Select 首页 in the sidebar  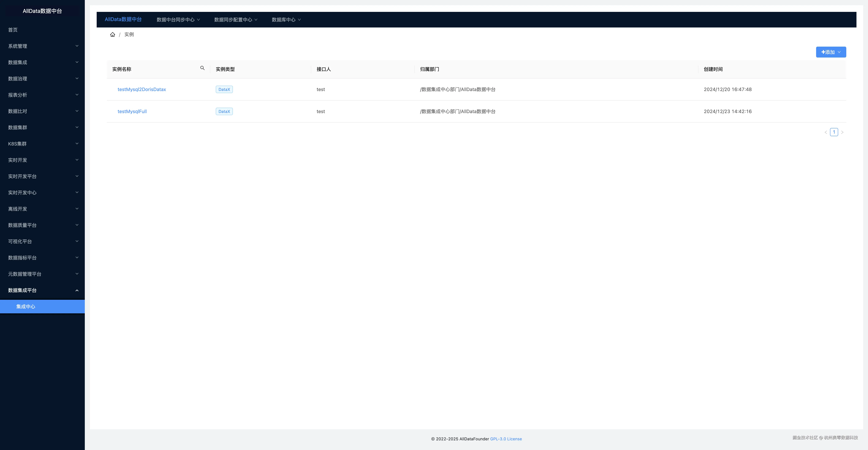(x=13, y=30)
